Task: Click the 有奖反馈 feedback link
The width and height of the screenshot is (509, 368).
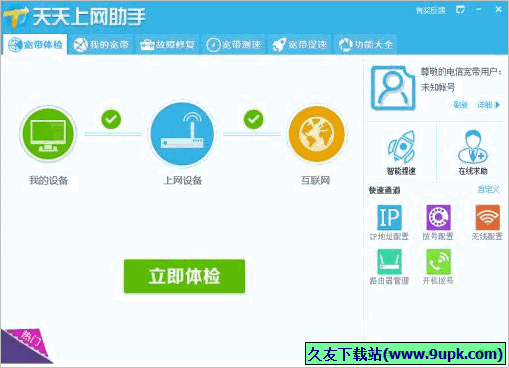Action: (431, 11)
